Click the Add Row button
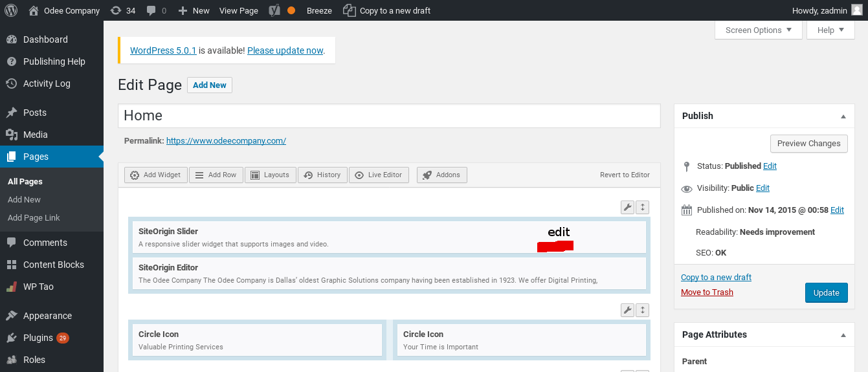 pyautogui.click(x=216, y=175)
